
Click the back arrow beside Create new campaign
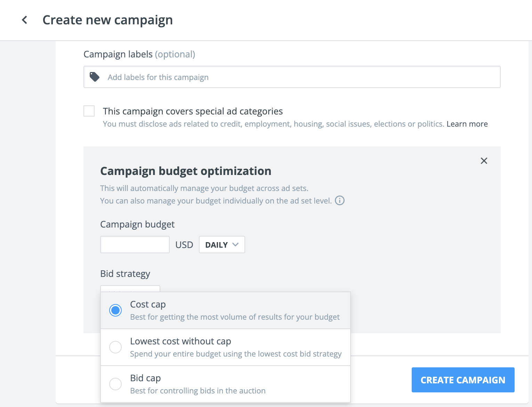point(24,20)
